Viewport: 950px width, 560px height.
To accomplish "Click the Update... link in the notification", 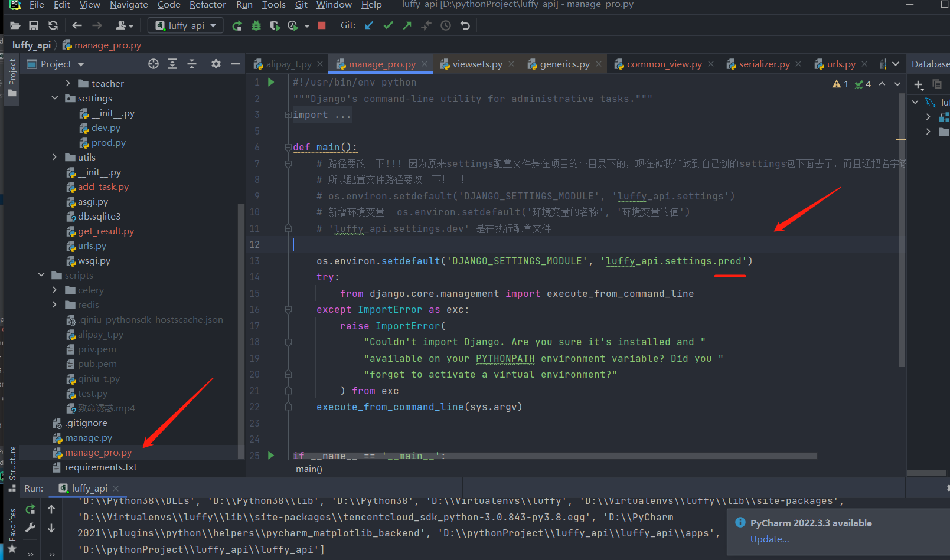I will point(769,539).
